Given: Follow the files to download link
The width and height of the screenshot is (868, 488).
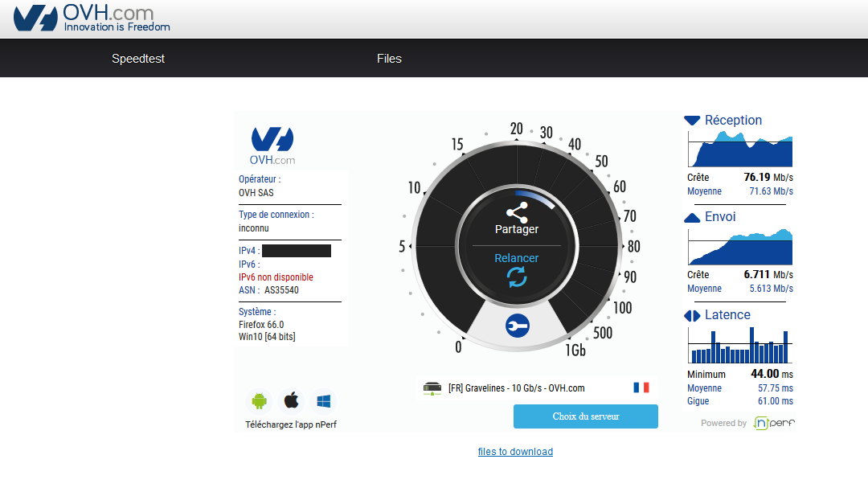Looking at the screenshot, I should (x=515, y=452).
